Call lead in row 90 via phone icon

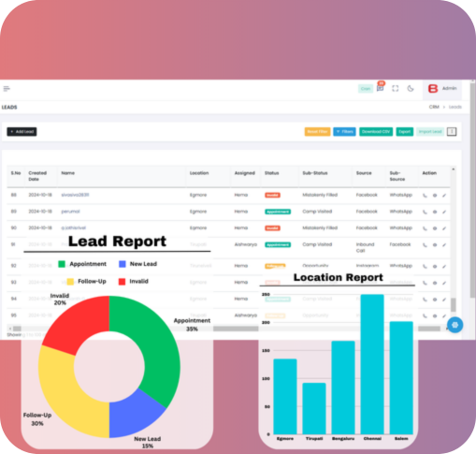[425, 228]
